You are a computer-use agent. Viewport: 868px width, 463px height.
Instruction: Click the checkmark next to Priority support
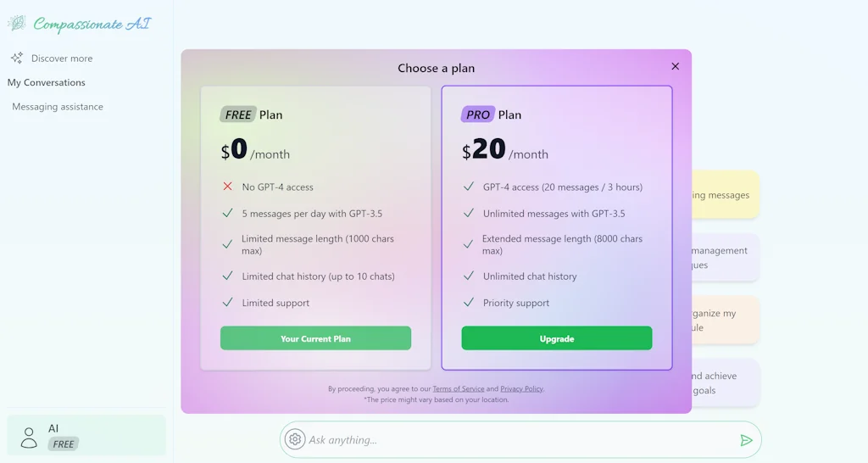[x=468, y=303]
